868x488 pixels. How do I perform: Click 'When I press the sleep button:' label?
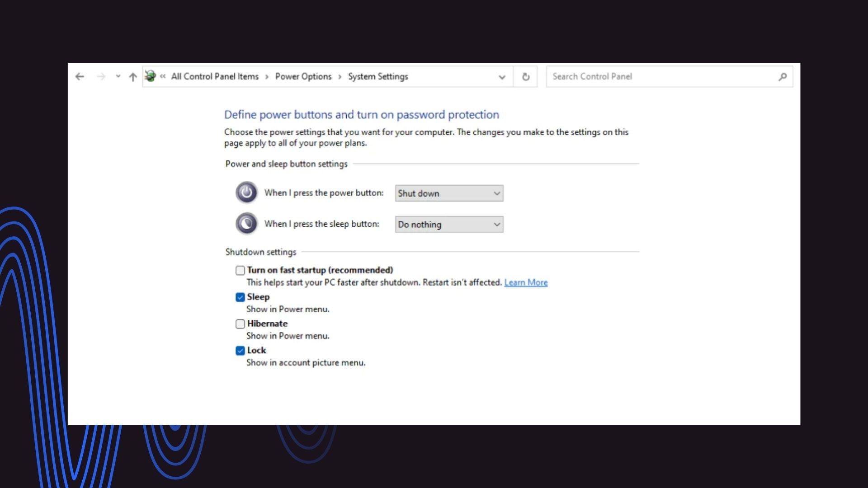pyautogui.click(x=321, y=224)
